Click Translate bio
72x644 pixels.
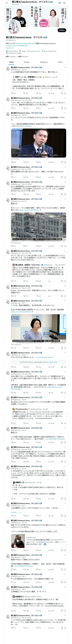coord(10,48)
